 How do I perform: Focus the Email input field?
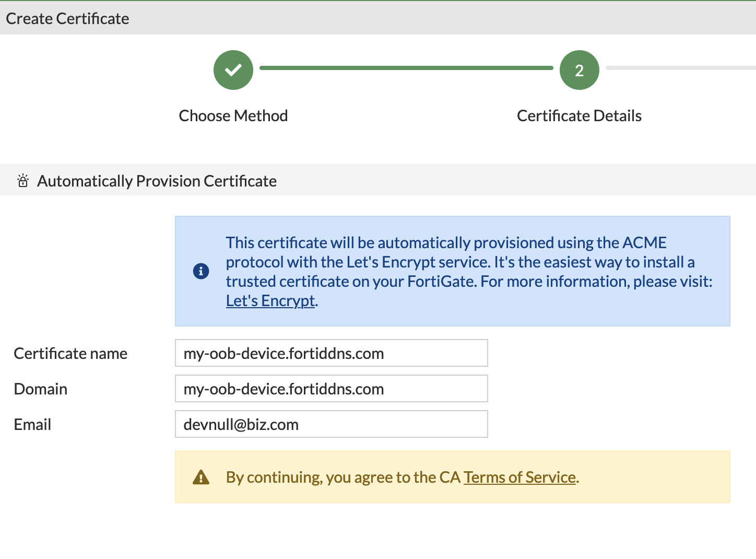pyautogui.click(x=332, y=424)
